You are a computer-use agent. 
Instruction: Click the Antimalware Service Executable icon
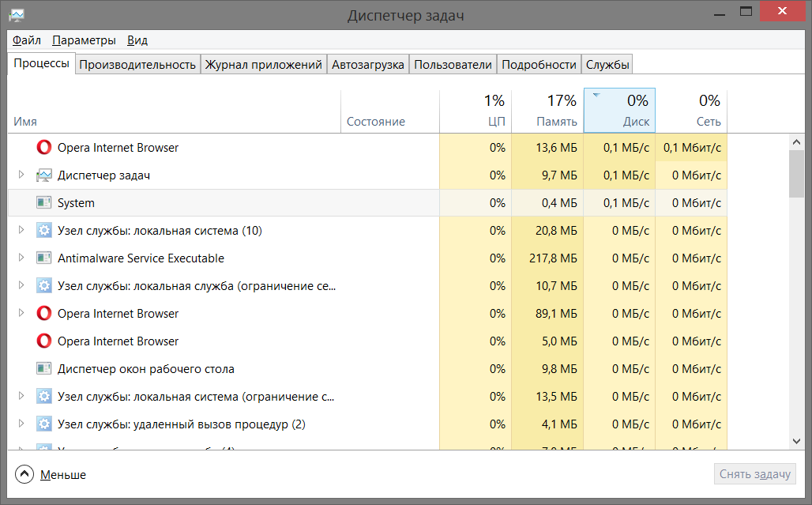[x=44, y=258]
